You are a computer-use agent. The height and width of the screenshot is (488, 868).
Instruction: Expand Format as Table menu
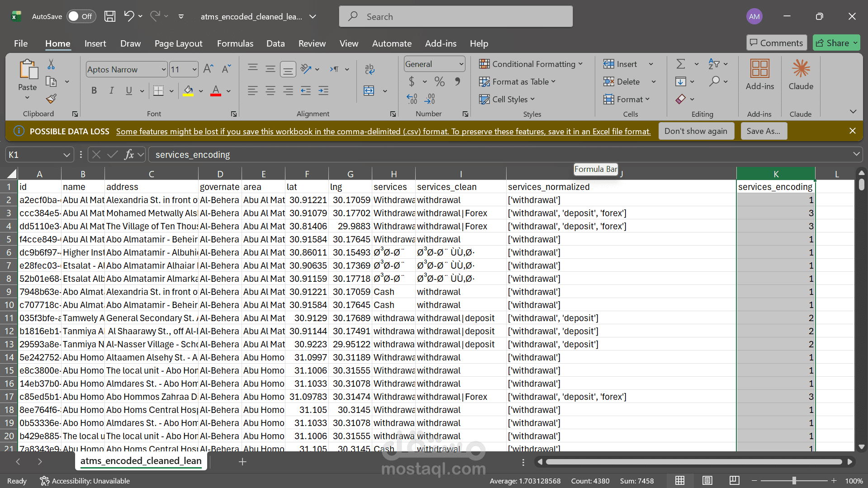(x=517, y=82)
